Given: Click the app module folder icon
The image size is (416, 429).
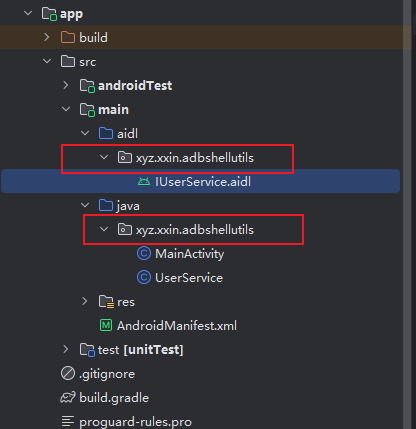Looking at the screenshot, I should [x=49, y=14].
